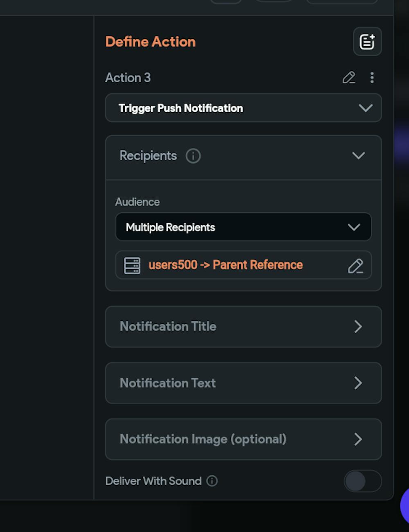Viewport: 409px width, 532px height.
Task: Click the add note icon beside Define Action
Action: point(367,42)
